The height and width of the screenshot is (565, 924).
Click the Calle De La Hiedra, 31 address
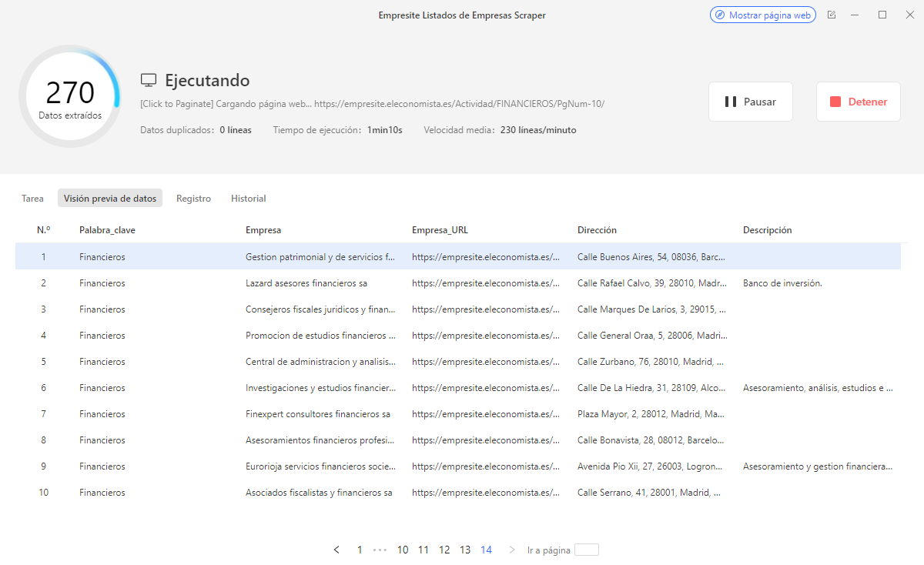pyautogui.click(x=651, y=388)
